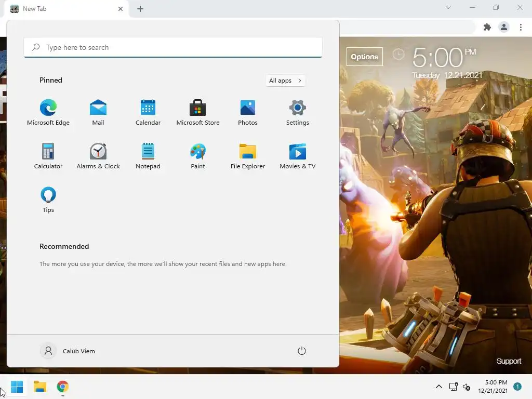Open Chrome tab search dropdown arrow

[448, 7]
